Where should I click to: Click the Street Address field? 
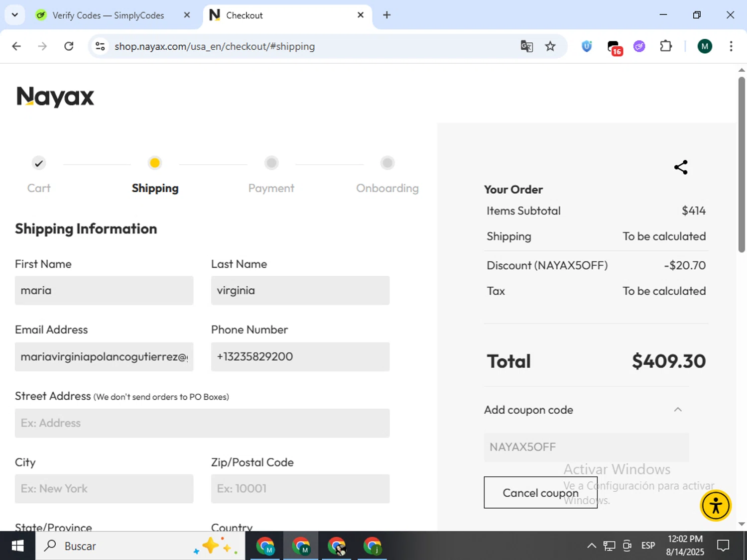click(x=202, y=423)
